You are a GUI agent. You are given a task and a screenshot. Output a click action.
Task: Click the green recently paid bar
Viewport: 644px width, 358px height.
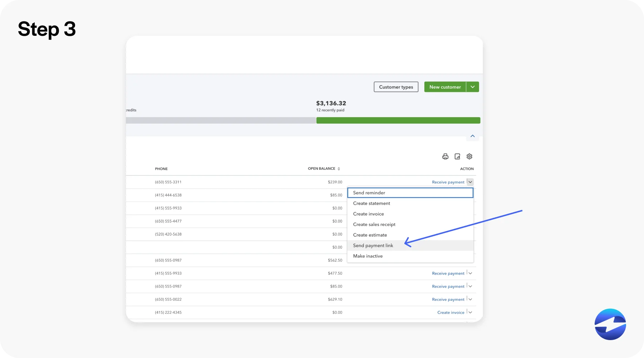[398, 120]
